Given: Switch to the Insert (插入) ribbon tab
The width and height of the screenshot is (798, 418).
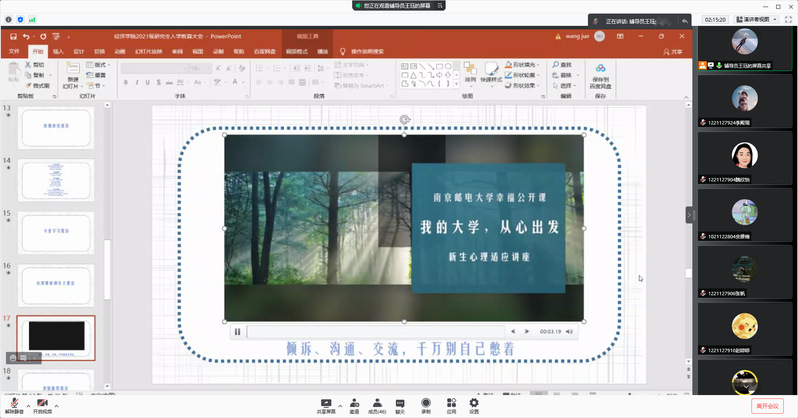Looking at the screenshot, I should [58, 51].
